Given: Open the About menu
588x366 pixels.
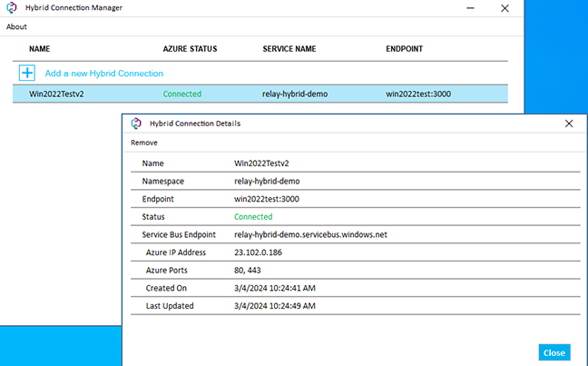Looking at the screenshot, I should tap(16, 26).
